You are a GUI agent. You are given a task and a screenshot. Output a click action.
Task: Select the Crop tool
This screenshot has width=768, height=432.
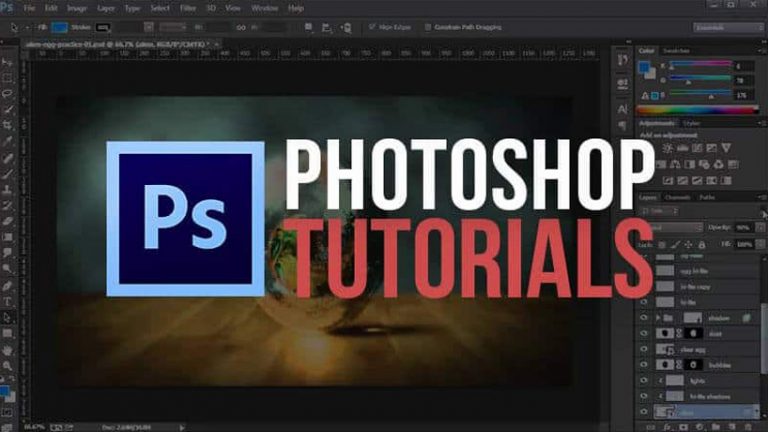click(7, 125)
